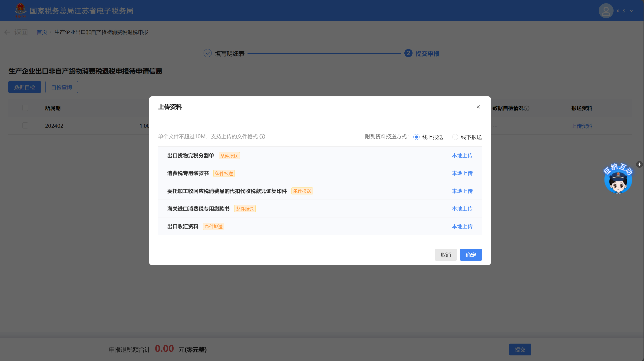The image size is (644, 361).
Task: Click 本地上传 for 出口收汇资料
Action: (462, 226)
